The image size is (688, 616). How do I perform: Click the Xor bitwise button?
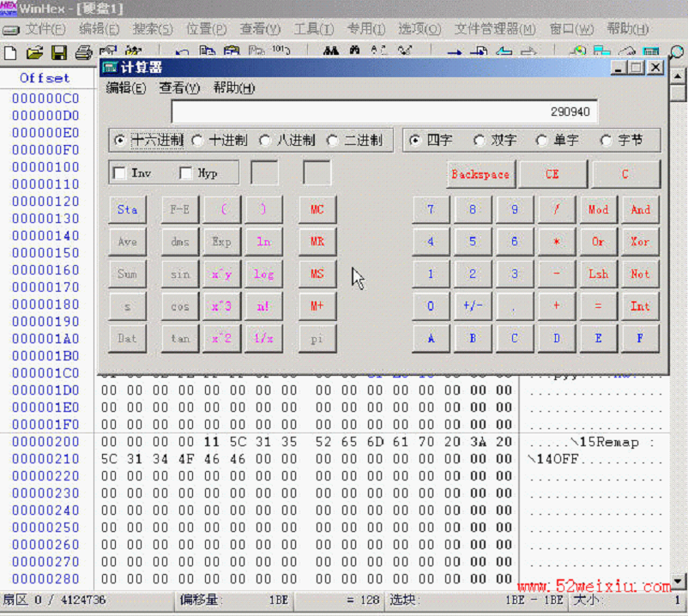tap(640, 242)
